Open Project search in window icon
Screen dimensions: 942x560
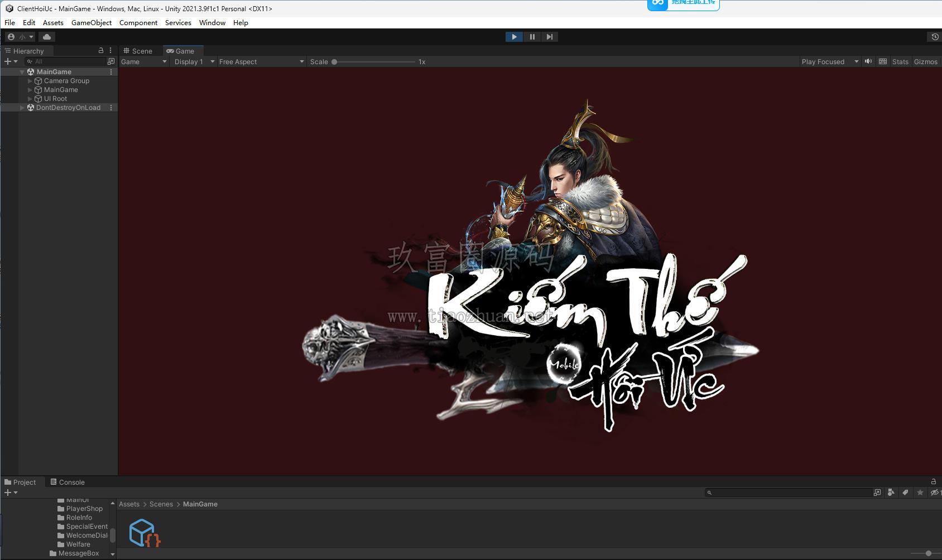[877, 493]
